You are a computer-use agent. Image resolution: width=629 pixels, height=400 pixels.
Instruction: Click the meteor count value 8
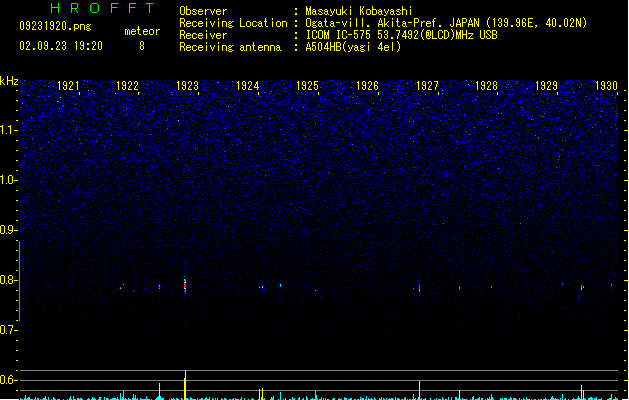[142, 46]
